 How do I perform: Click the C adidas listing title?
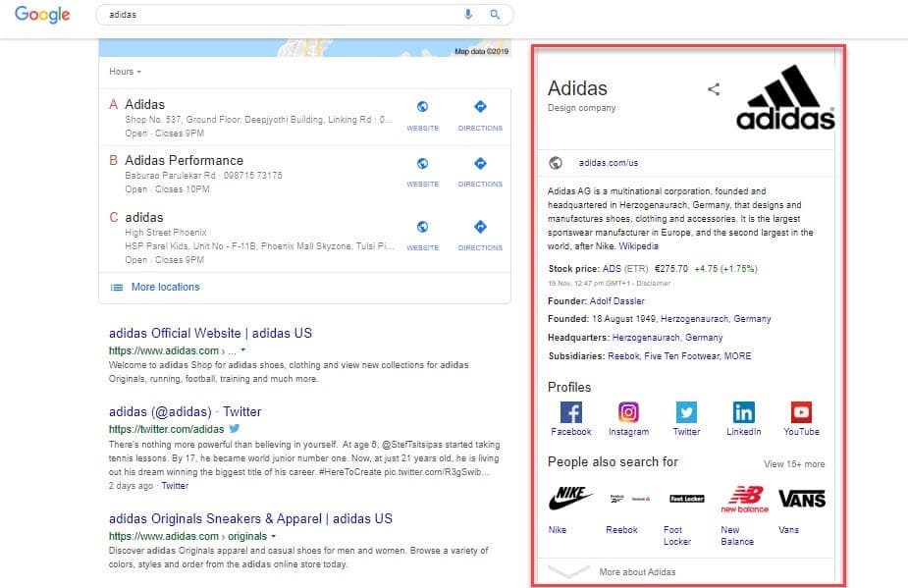pos(144,217)
